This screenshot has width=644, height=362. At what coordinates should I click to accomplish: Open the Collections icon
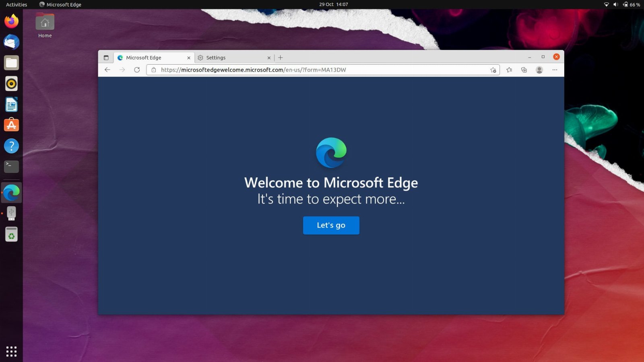click(x=524, y=70)
